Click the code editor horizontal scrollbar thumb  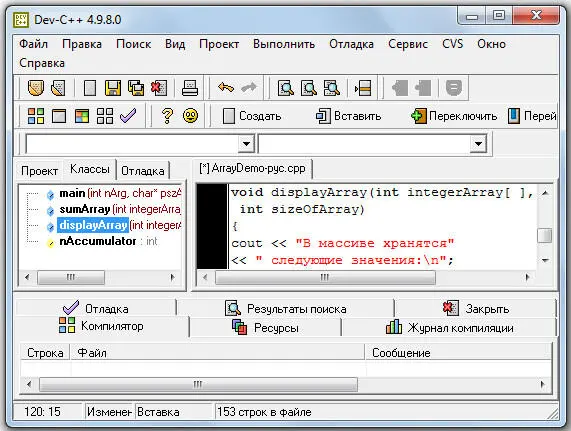coord(325,277)
